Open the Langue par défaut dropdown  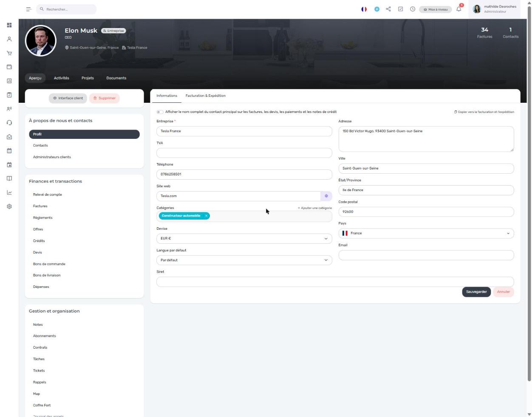[244, 260]
